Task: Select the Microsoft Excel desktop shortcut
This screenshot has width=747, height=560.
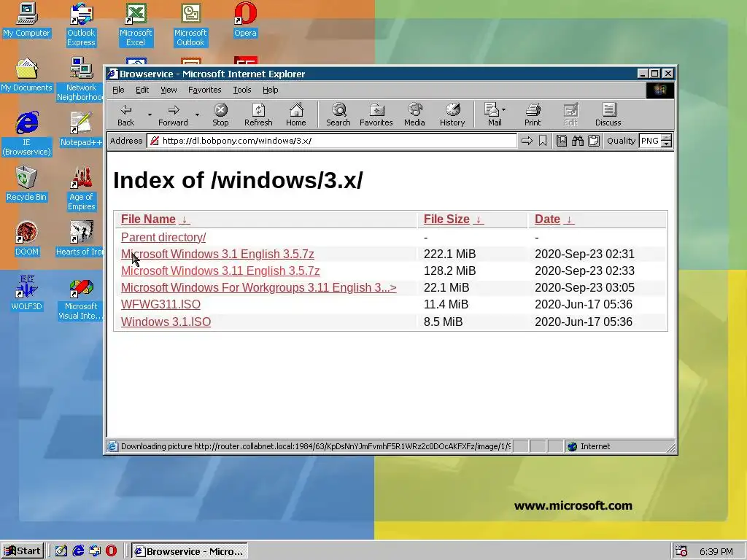Action: tap(135, 25)
